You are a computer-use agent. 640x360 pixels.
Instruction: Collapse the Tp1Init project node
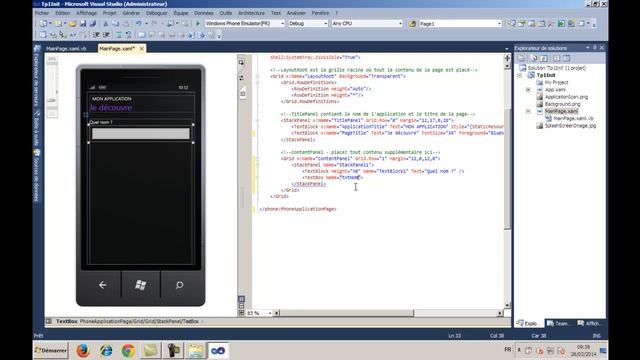pos(520,76)
